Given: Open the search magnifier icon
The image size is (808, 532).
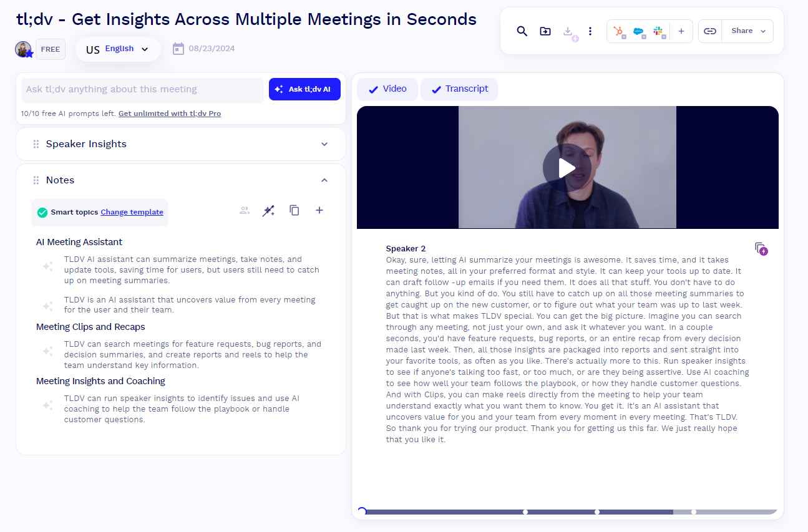Looking at the screenshot, I should (x=522, y=31).
